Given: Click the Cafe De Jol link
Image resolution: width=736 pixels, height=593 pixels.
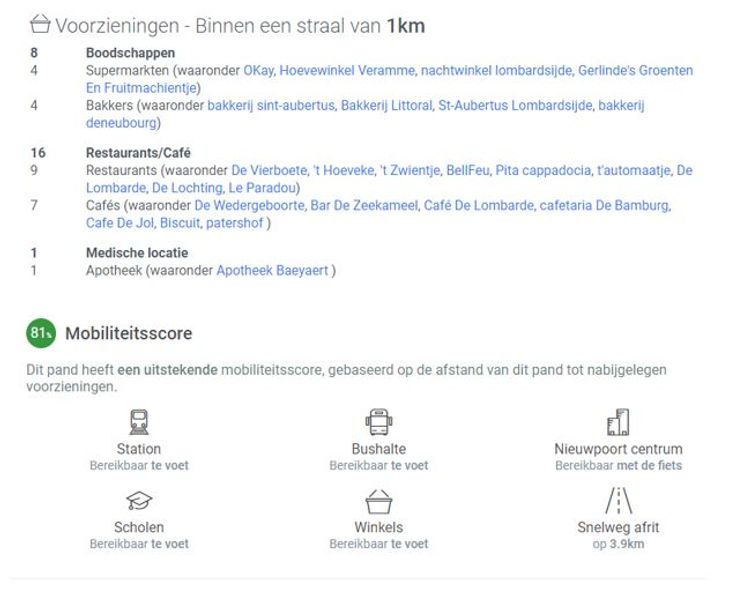Looking at the screenshot, I should (119, 223).
